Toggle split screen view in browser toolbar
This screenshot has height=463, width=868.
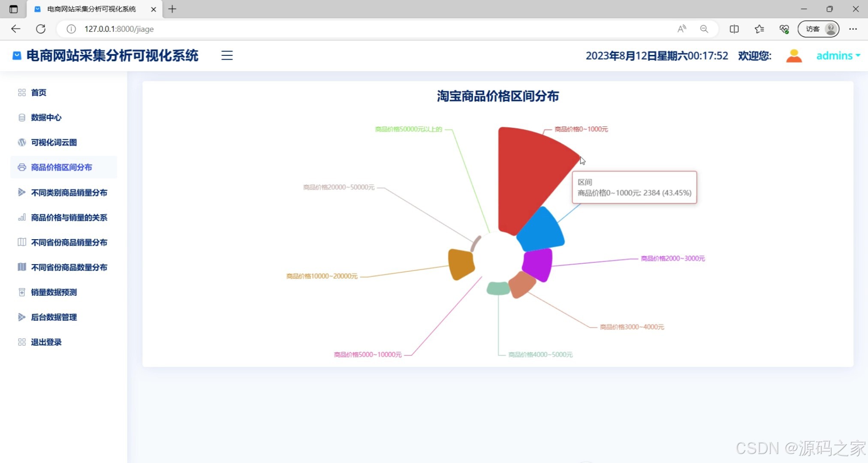[x=735, y=29]
